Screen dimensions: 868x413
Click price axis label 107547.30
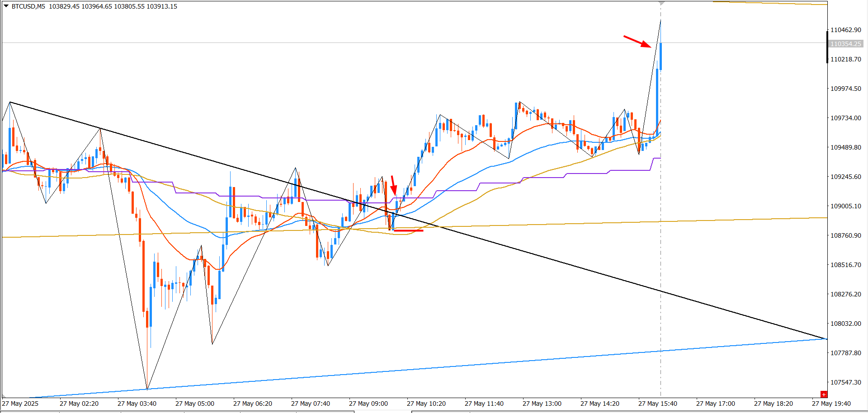(846, 382)
